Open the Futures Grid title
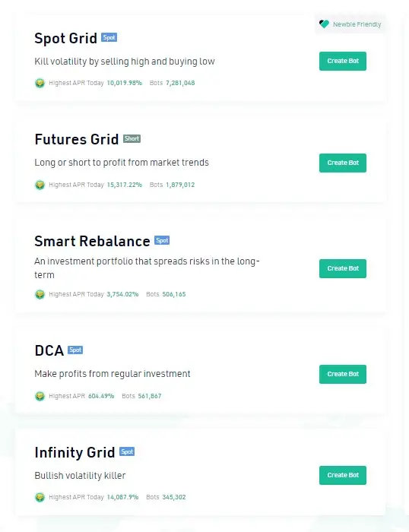This screenshot has height=532, width=409. click(77, 139)
